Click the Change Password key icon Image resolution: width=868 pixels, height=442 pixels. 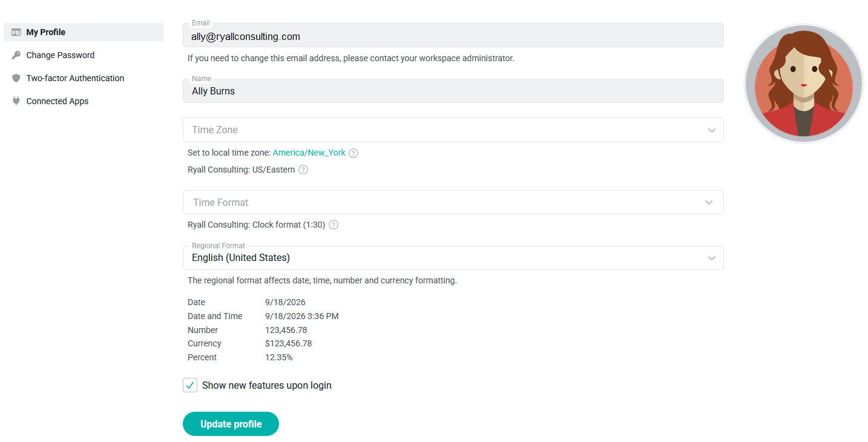pos(16,55)
